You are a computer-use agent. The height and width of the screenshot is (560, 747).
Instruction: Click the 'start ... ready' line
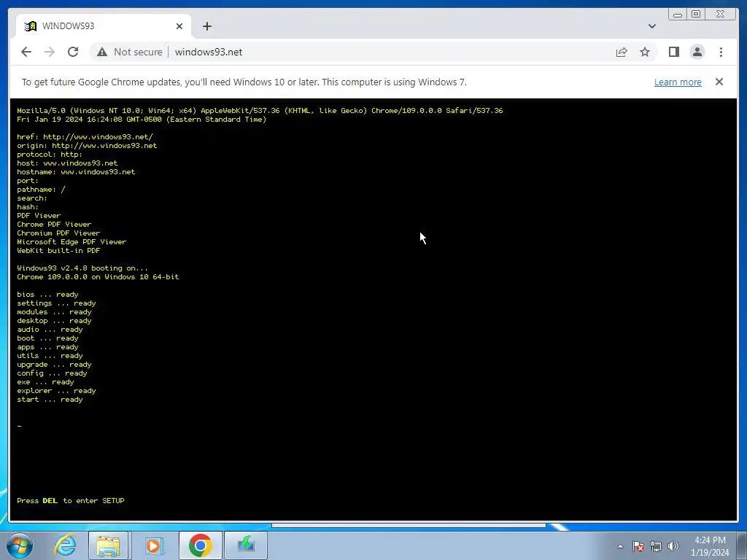[50, 400]
